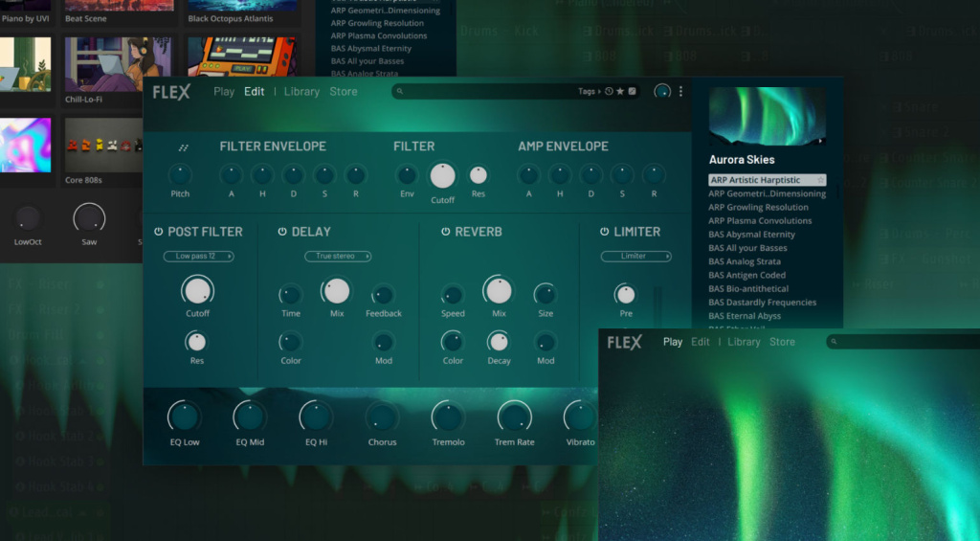
Task: Click the Post Filter Cutoff knob
Action: coord(197,291)
